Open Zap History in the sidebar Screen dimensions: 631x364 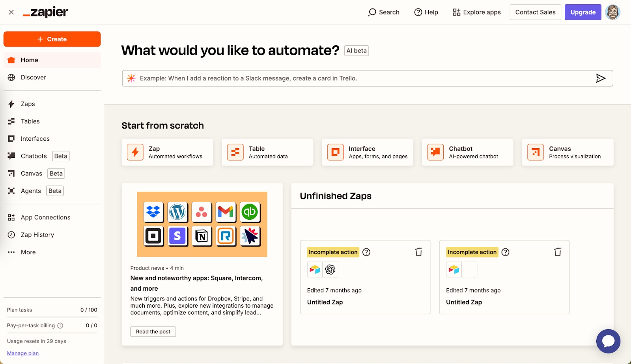point(52,235)
